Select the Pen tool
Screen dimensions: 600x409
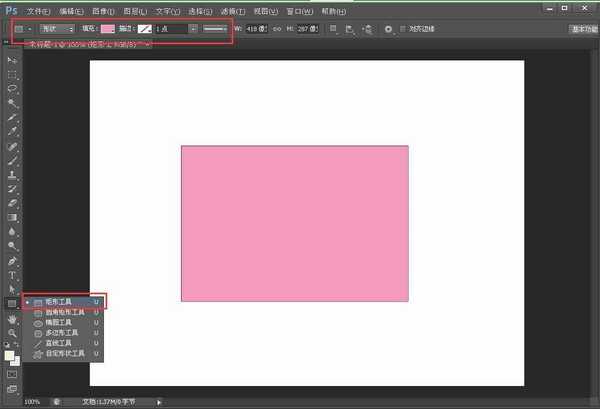pos(13,260)
